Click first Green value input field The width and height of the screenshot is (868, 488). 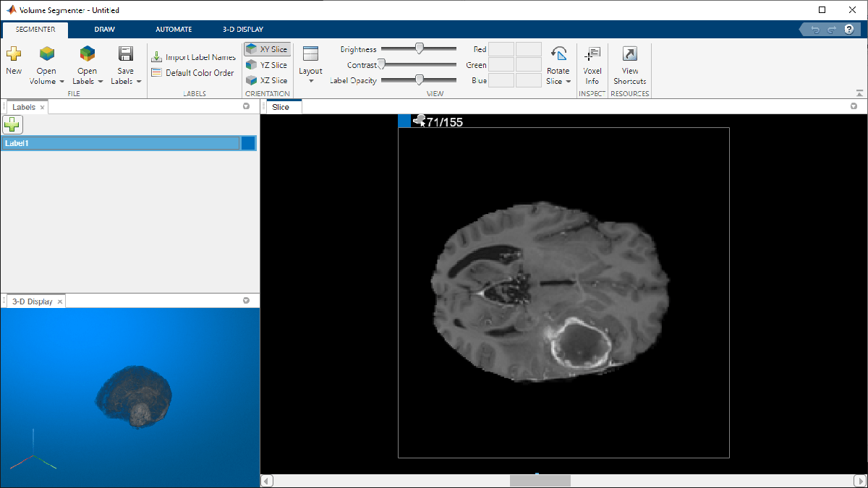(501, 65)
